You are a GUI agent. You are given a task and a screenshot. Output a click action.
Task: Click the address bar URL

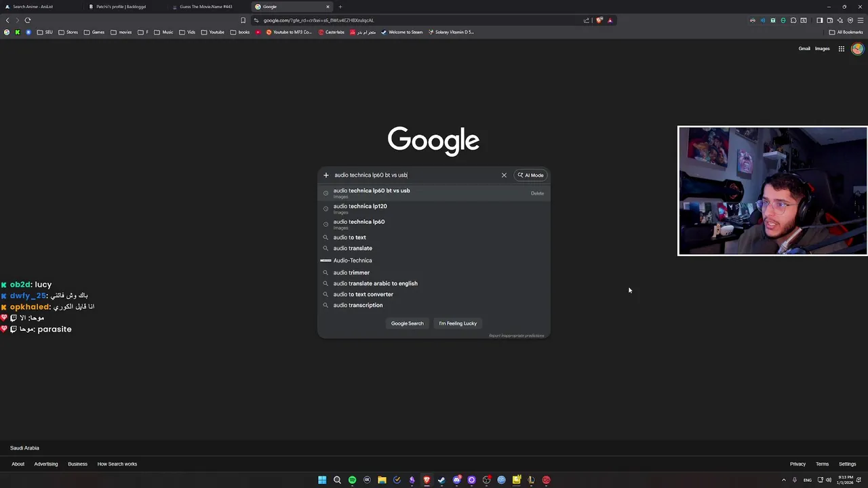pyautogui.click(x=319, y=20)
